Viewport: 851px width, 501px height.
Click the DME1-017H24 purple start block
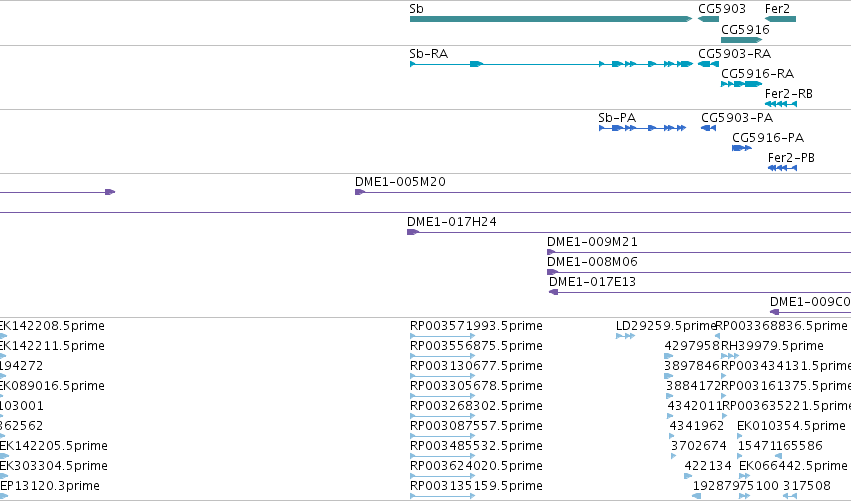pos(412,232)
